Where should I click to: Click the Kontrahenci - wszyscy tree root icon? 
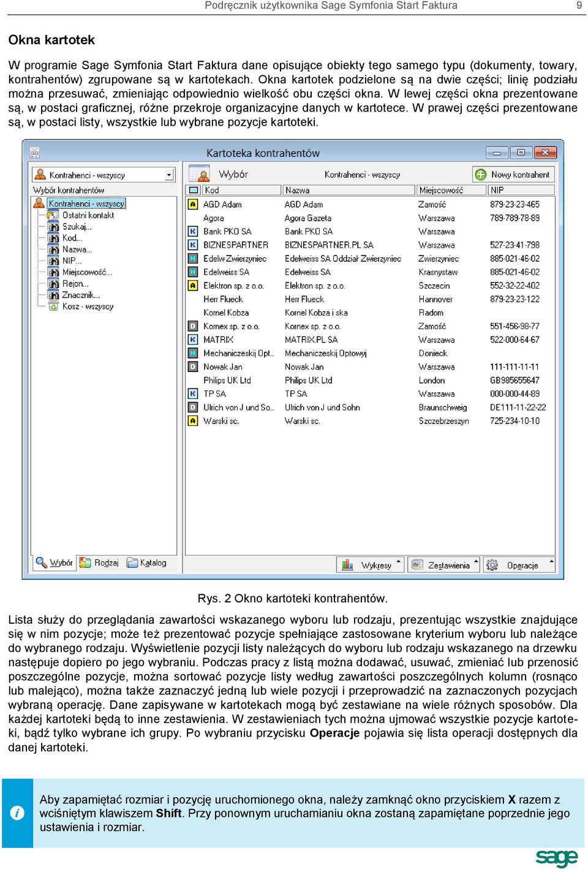(x=40, y=203)
